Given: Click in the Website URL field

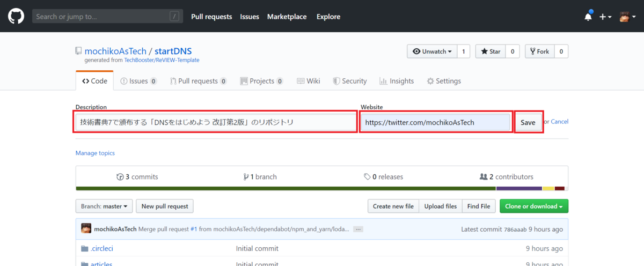Looking at the screenshot, I should pyautogui.click(x=435, y=122).
